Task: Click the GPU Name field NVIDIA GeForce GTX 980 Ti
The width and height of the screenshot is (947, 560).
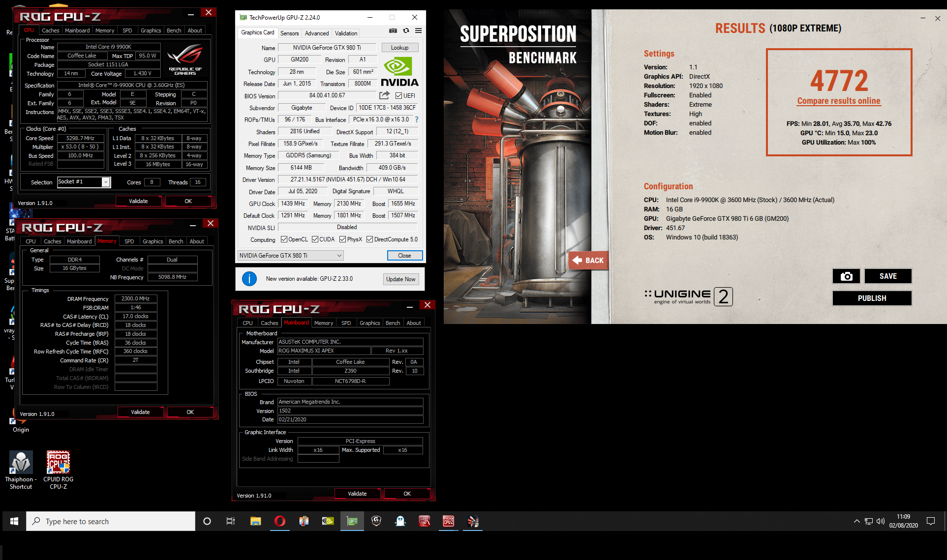Action: click(x=327, y=48)
